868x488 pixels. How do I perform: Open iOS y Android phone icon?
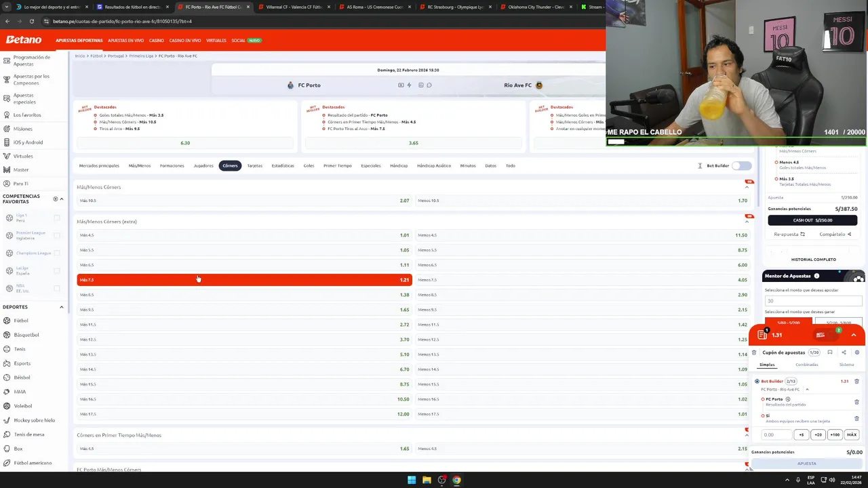click(7, 142)
